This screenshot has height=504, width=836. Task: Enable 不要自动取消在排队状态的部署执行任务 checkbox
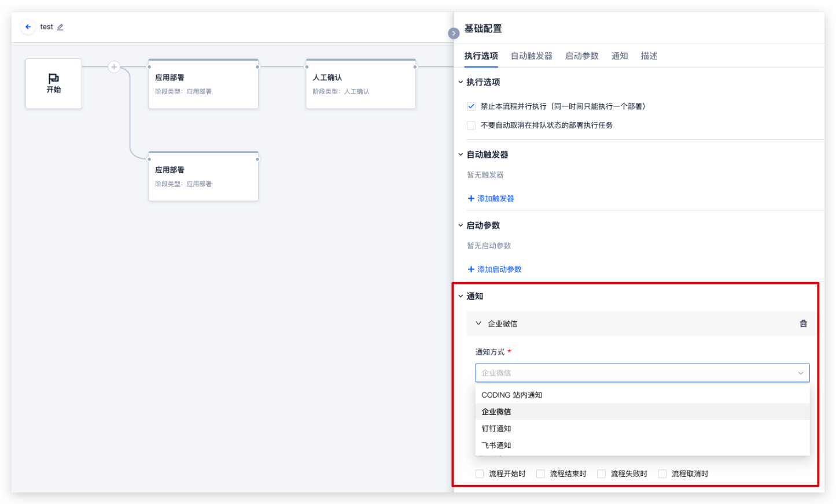click(x=471, y=125)
